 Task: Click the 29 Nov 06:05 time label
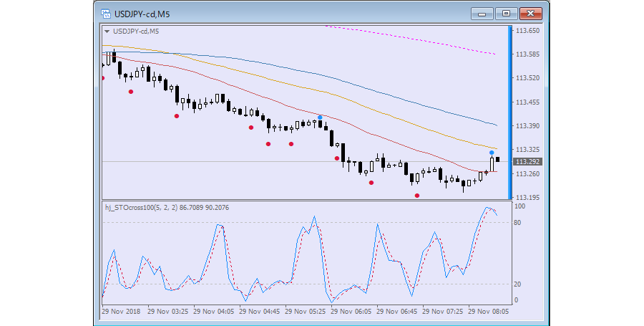[x=351, y=312]
